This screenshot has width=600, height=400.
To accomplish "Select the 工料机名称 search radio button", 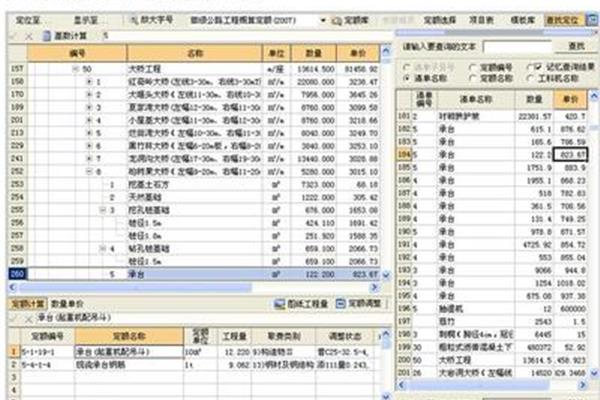I will click(x=530, y=78).
